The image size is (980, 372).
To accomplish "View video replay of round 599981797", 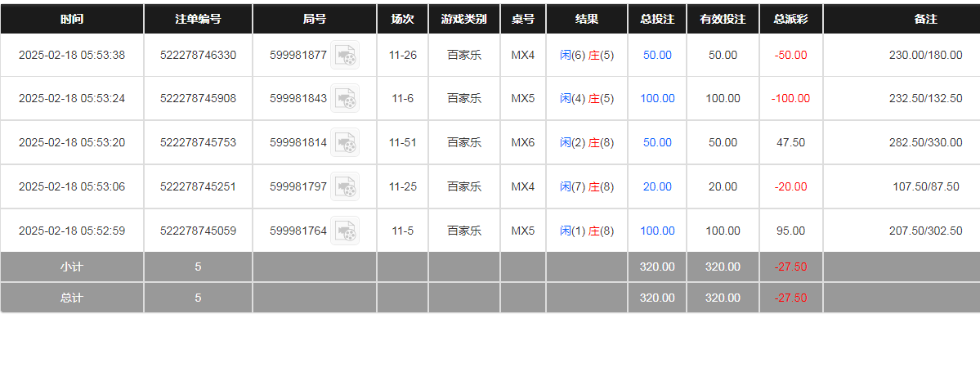I will [x=345, y=187].
